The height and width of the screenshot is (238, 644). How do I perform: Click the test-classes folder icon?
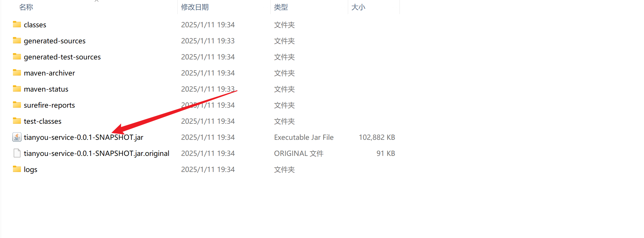pos(17,121)
